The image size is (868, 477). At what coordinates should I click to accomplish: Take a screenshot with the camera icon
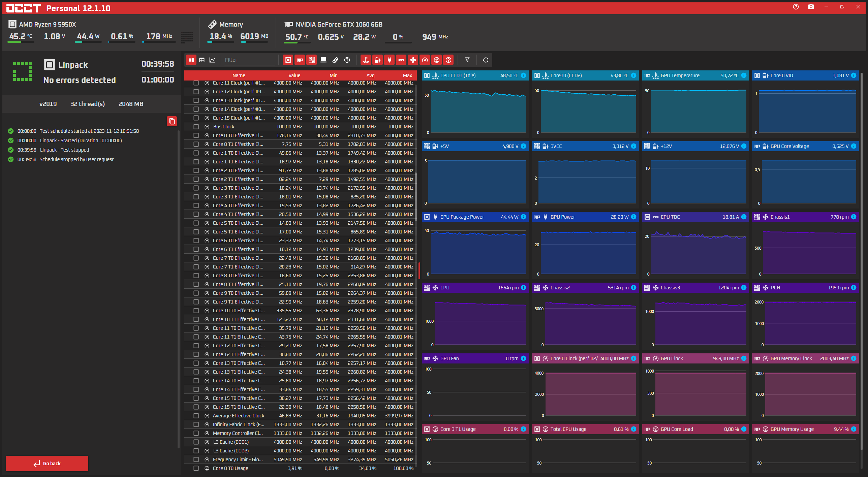coord(811,7)
